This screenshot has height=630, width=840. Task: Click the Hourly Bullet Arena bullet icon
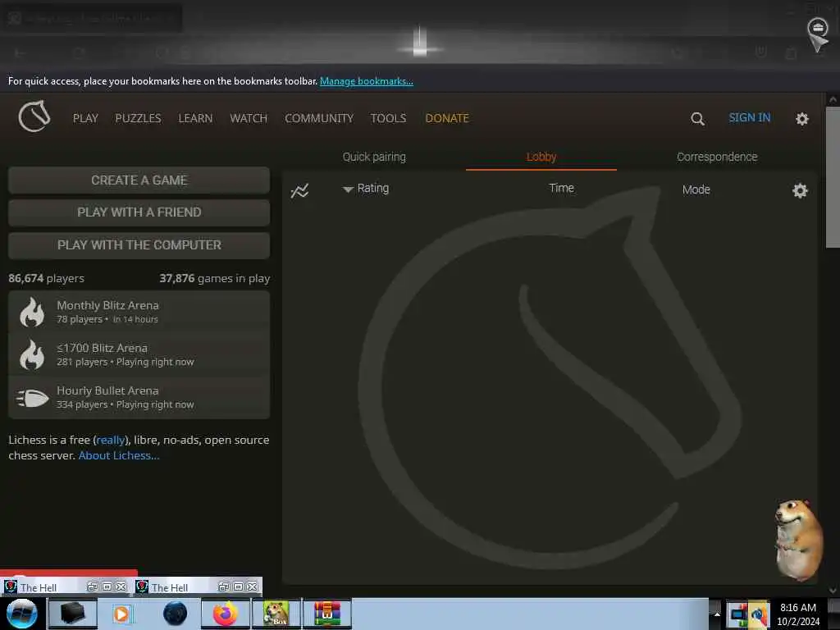32,398
